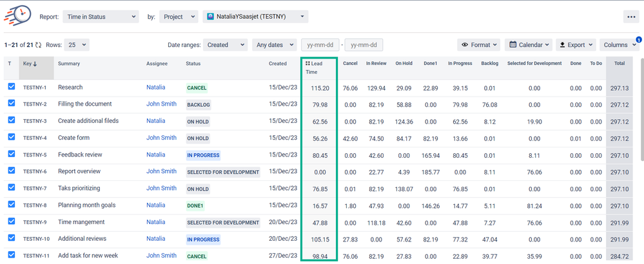Sort by the Summary column header

coord(69,64)
